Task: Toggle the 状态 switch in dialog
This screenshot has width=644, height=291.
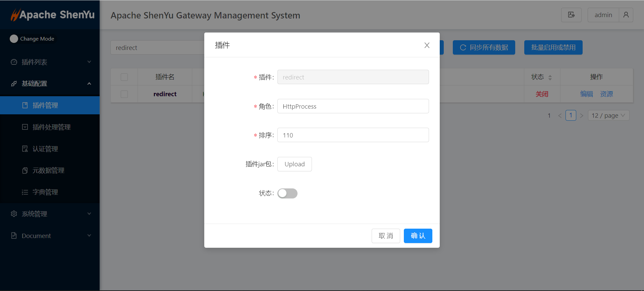Action: 287,193
